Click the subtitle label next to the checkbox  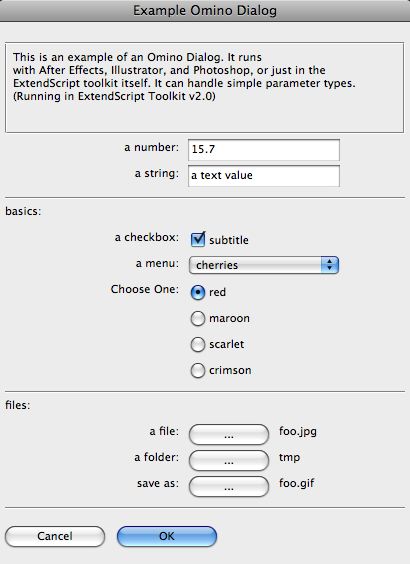(229, 240)
